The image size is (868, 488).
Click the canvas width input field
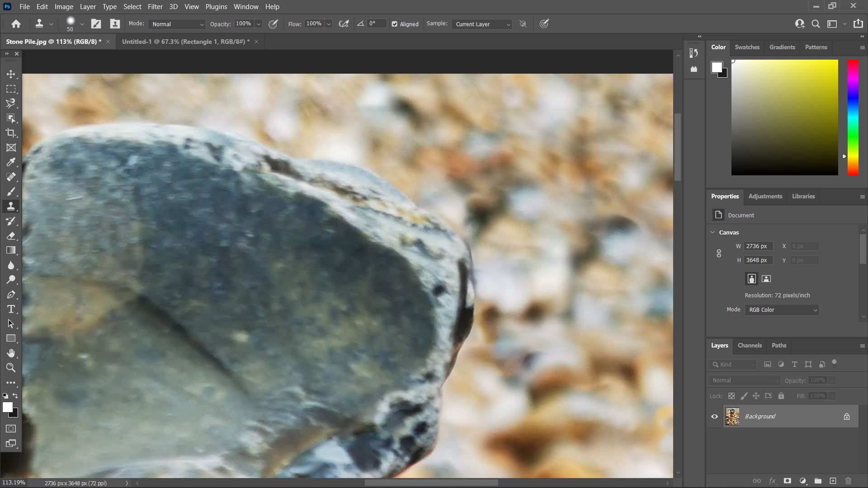click(x=758, y=246)
